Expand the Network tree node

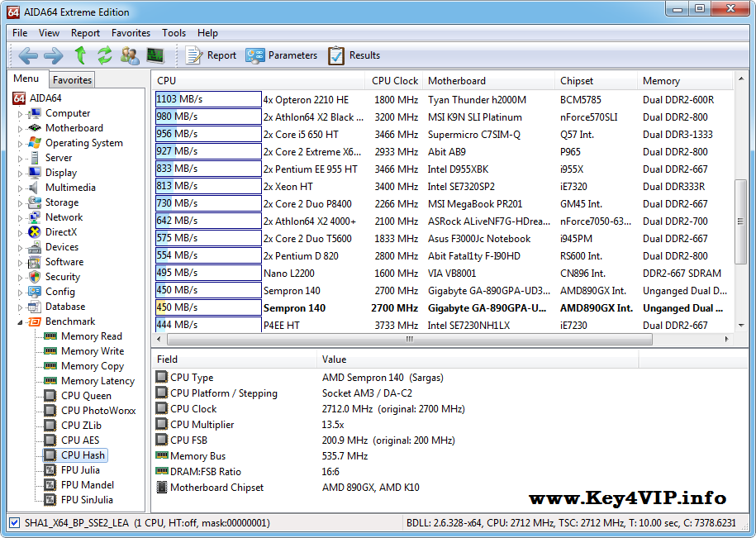(x=20, y=218)
